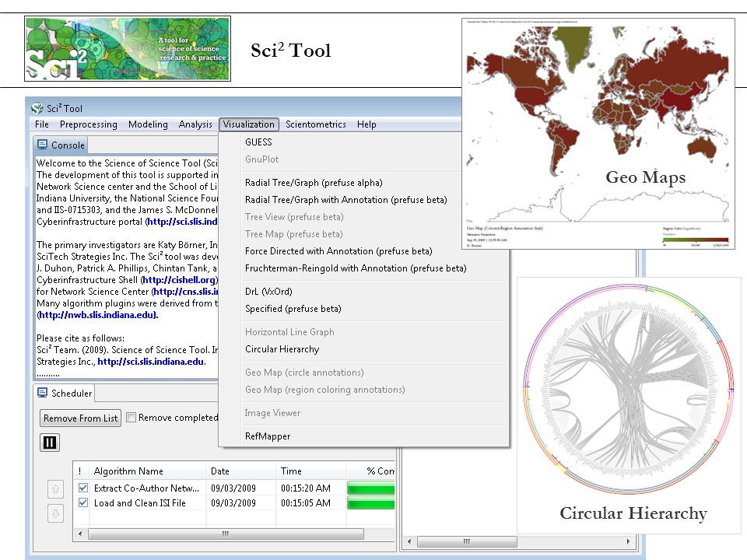
Task: Click the 00:15:20 AM time cell
Action: 305,488
